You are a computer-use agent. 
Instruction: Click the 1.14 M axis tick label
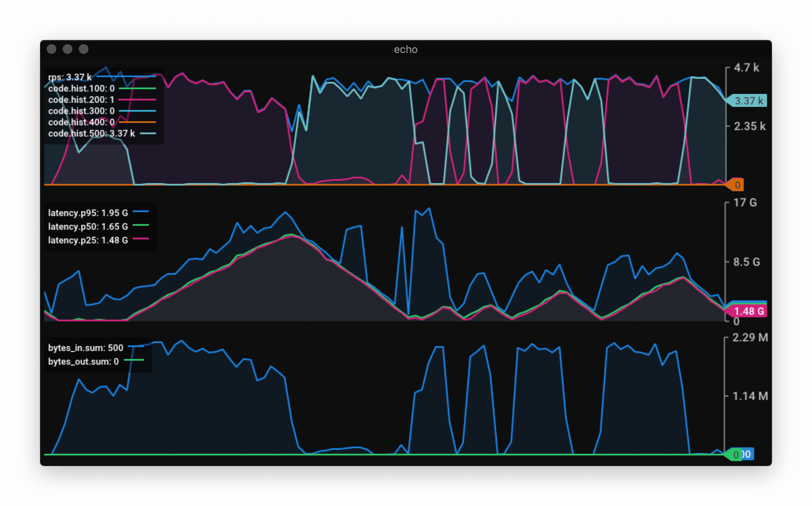(x=750, y=396)
